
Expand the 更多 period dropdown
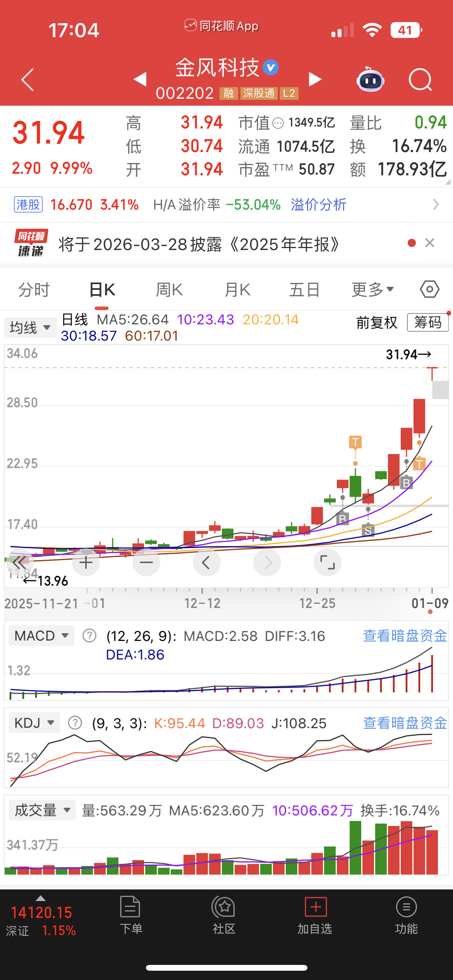tap(372, 290)
